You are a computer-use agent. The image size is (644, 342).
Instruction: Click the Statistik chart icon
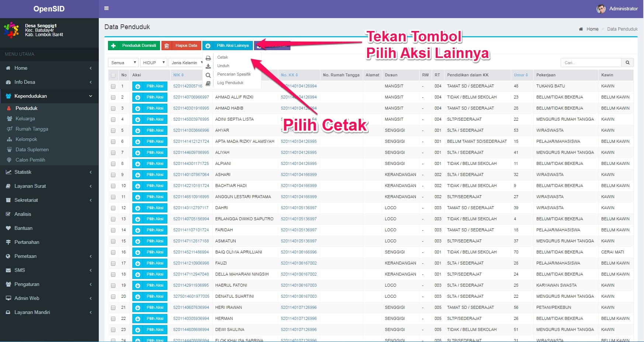(x=8, y=172)
